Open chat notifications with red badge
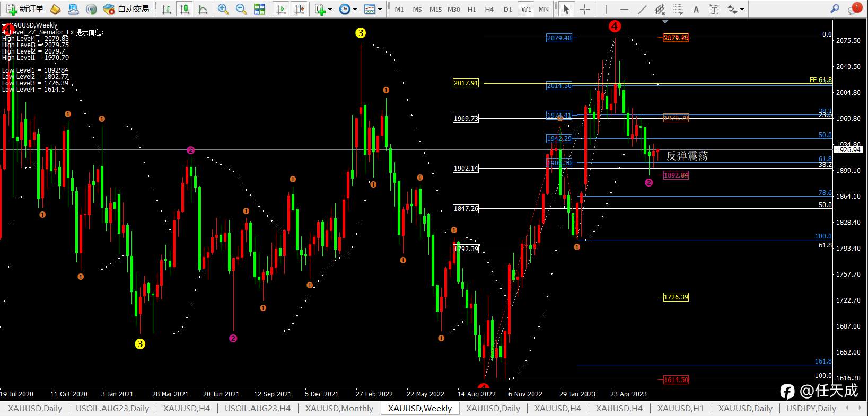 tap(854, 8)
